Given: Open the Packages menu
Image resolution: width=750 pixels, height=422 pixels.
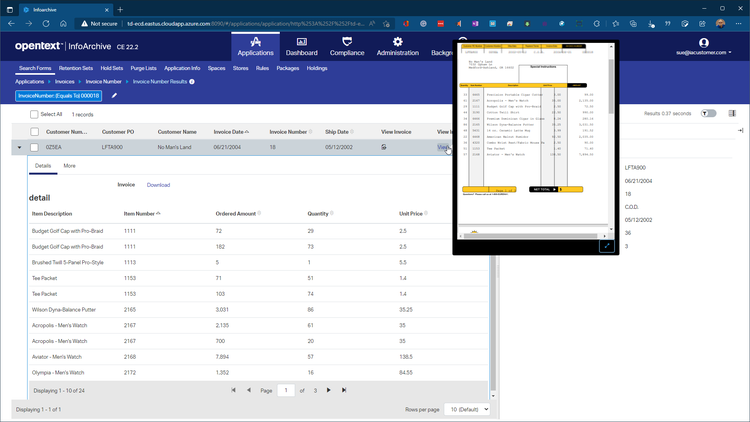Looking at the screenshot, I should 287,68.
